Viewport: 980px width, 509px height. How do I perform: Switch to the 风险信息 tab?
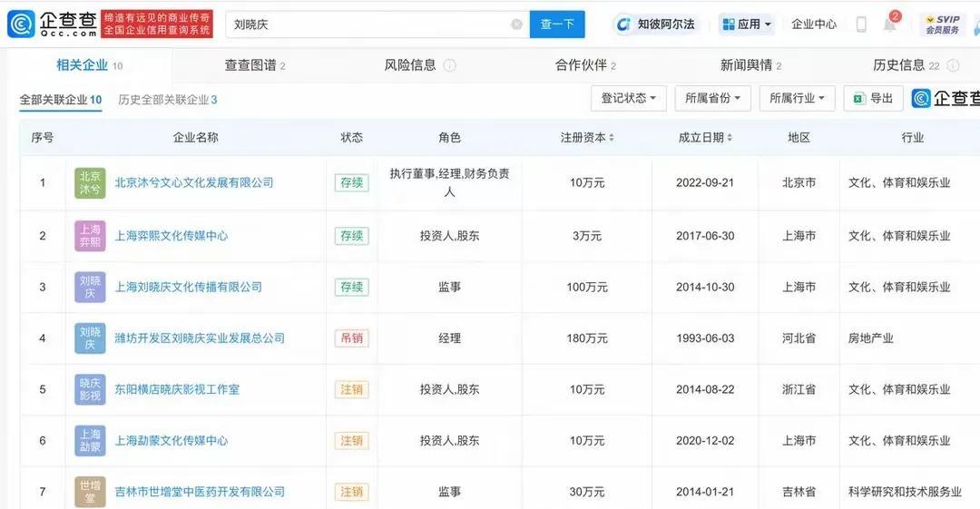[x=410, y=65]
